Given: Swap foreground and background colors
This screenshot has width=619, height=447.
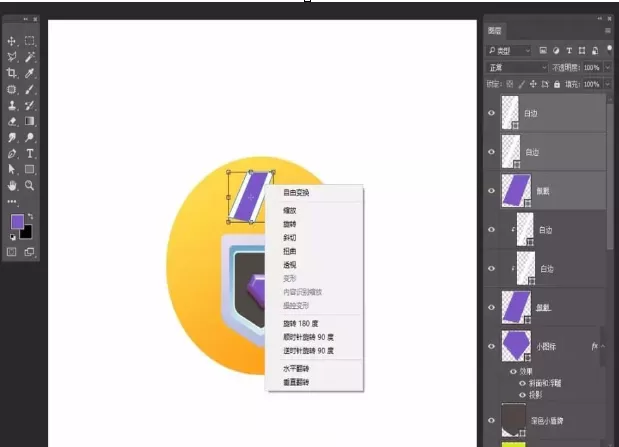Looking at the screenshot, I should point(30,217).
